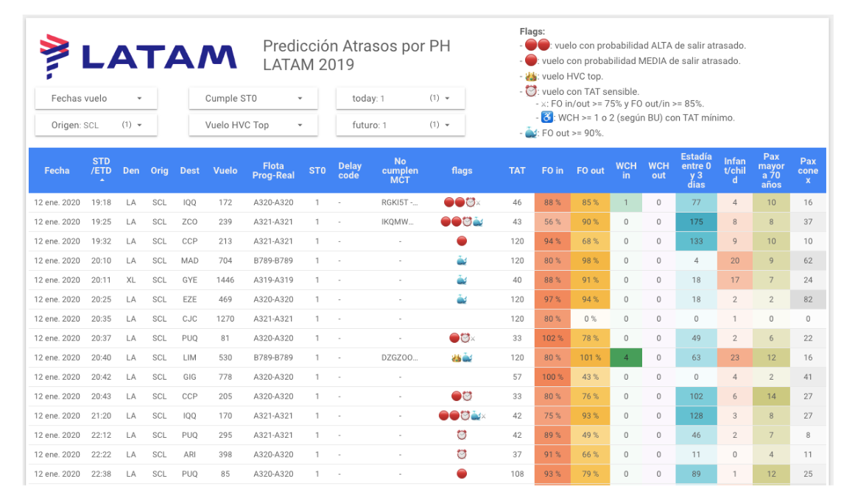The height and width of the screenshot is (504, 855).
Task: Click the alarm clock flag for flight 295
Action: point(462,435)
